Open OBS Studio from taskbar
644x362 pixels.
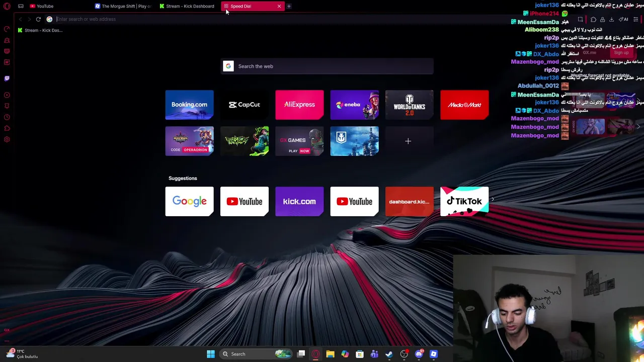pos(404,354)
